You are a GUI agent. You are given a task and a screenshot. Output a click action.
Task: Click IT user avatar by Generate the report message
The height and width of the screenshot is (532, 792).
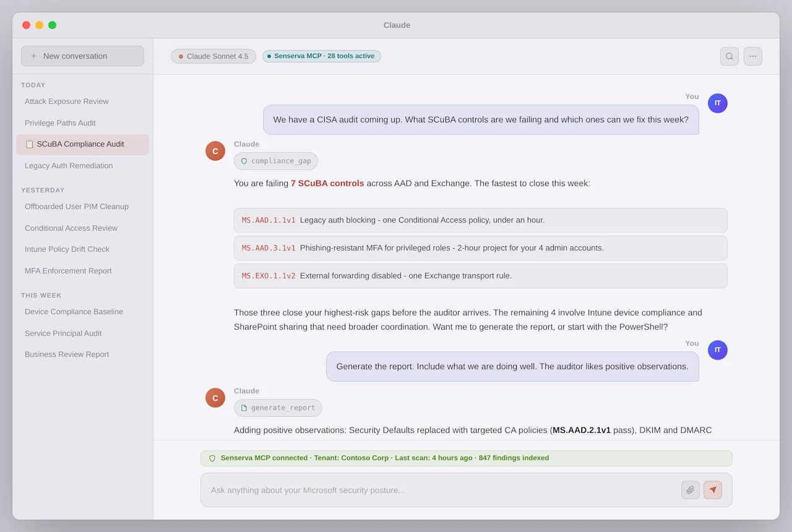(x=718, y=350)
